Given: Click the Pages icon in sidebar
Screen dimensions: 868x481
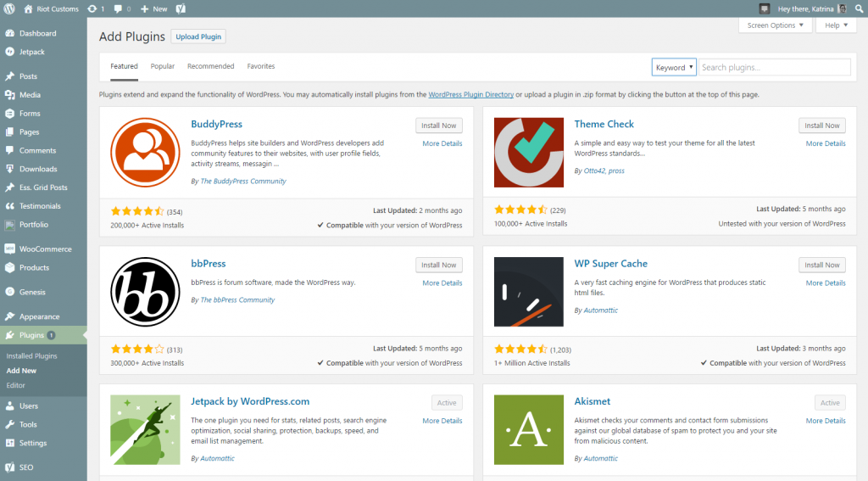Looking at the screenshot, I should click(10, 131).
